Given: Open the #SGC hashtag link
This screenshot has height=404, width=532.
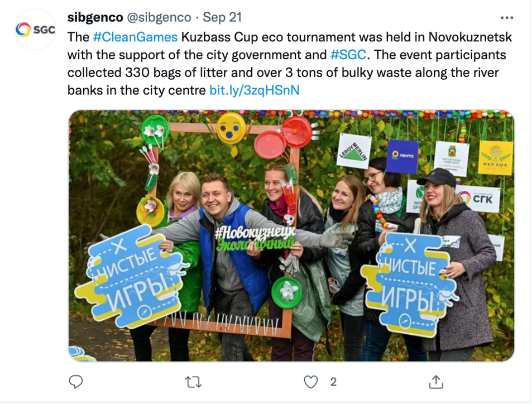Looking at the screenshot, I should pyautogui.click(x=348, y=55).
